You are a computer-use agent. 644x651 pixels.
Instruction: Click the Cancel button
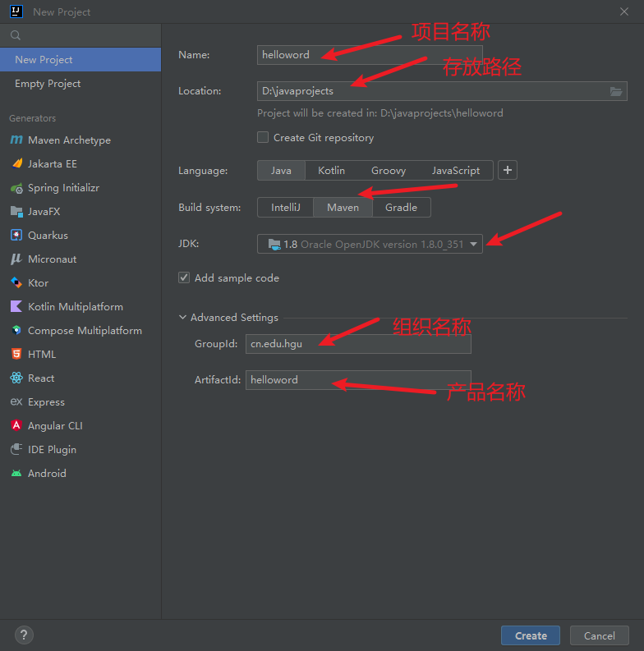[x=599, y=635]
